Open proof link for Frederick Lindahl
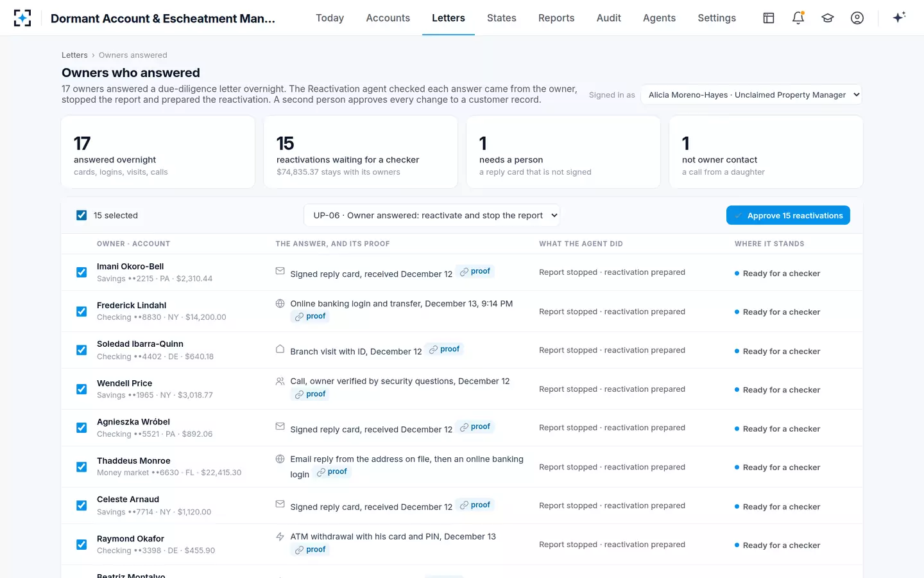This screenshot has width=924, height=578. (x=311, y=317)
